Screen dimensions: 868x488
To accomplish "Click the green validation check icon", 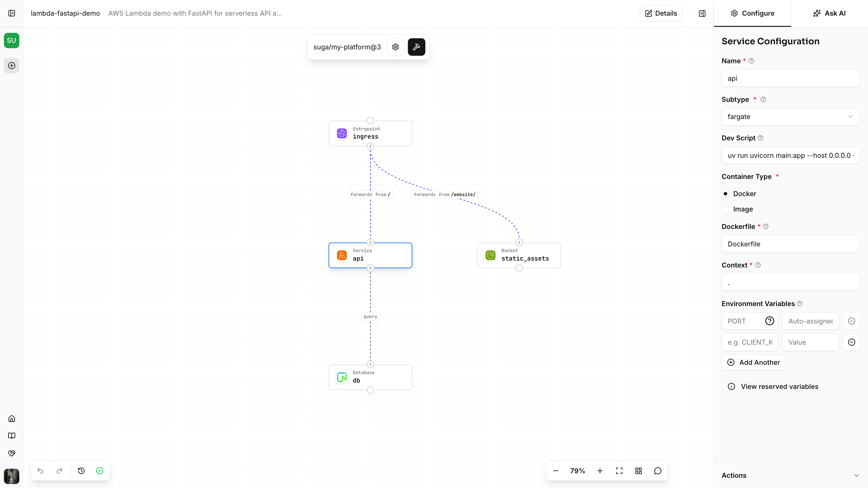I will click(100, 471).
